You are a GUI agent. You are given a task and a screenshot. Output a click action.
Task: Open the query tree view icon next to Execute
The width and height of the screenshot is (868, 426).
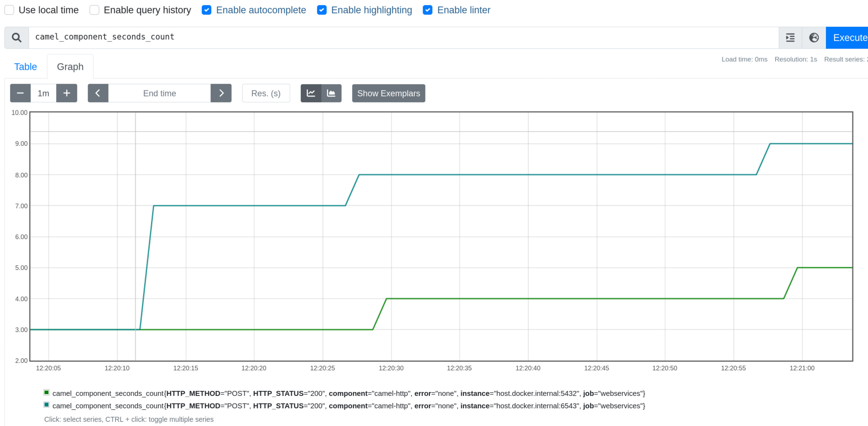790,37
